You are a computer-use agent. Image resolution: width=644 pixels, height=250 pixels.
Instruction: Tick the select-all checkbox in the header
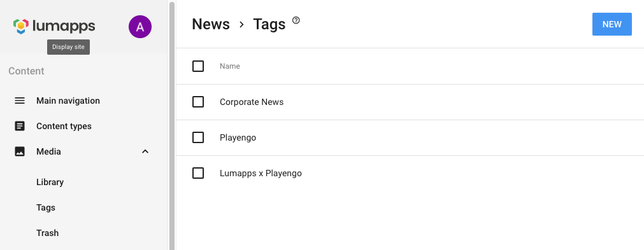click(x=198, y=66)
